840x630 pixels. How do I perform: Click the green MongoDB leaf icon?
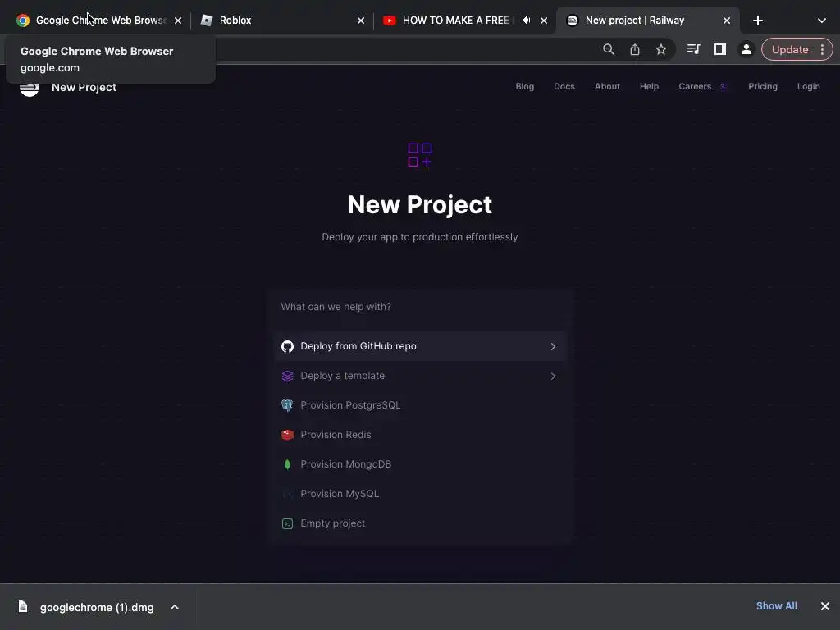coord(288,464)
